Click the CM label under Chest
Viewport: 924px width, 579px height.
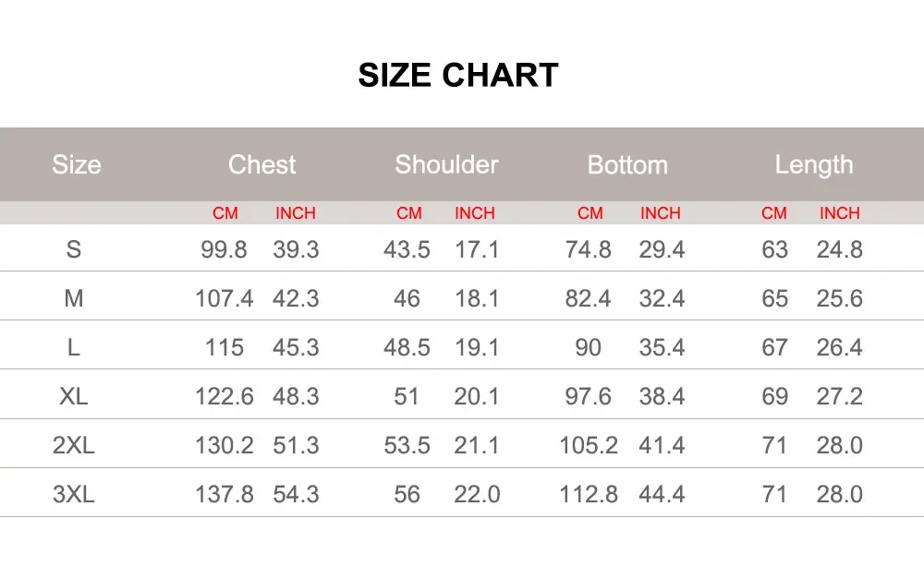coord(225,213)
